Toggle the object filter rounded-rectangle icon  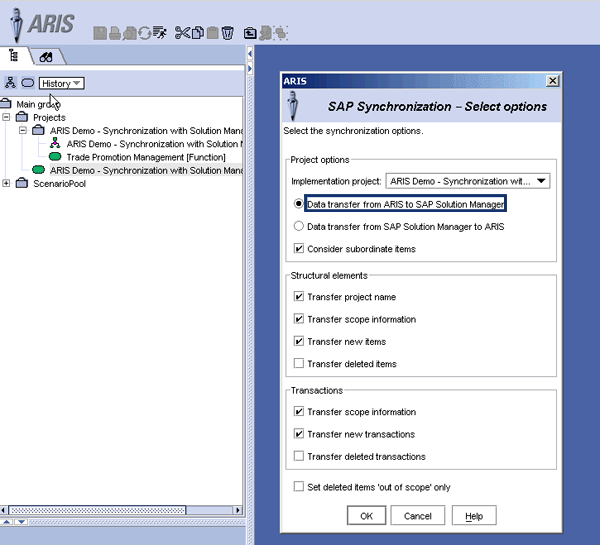click(x=28, y=83)
